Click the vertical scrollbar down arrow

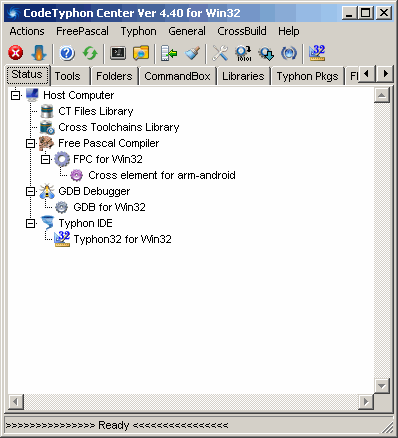point(381,386)
